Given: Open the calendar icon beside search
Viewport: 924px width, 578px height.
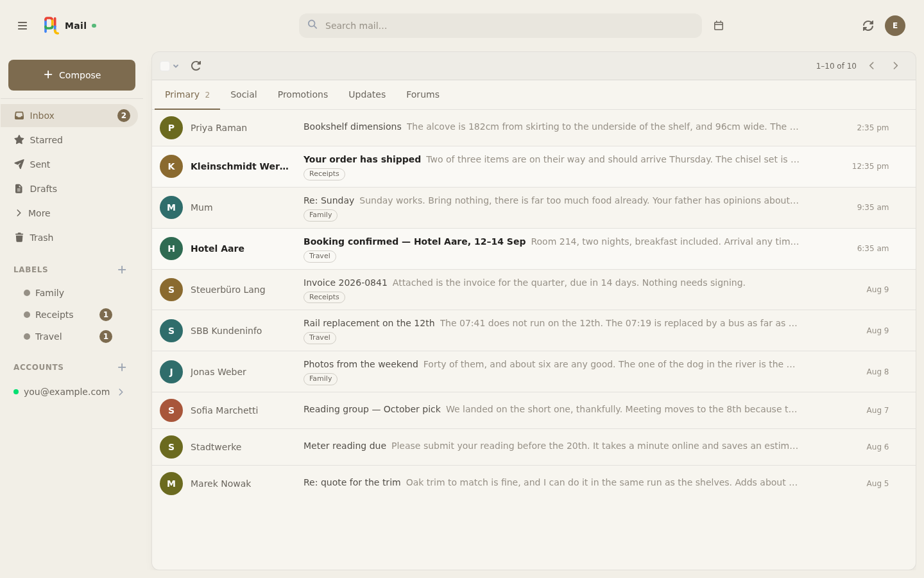Looking at the screenshot, I should point(719,26).
